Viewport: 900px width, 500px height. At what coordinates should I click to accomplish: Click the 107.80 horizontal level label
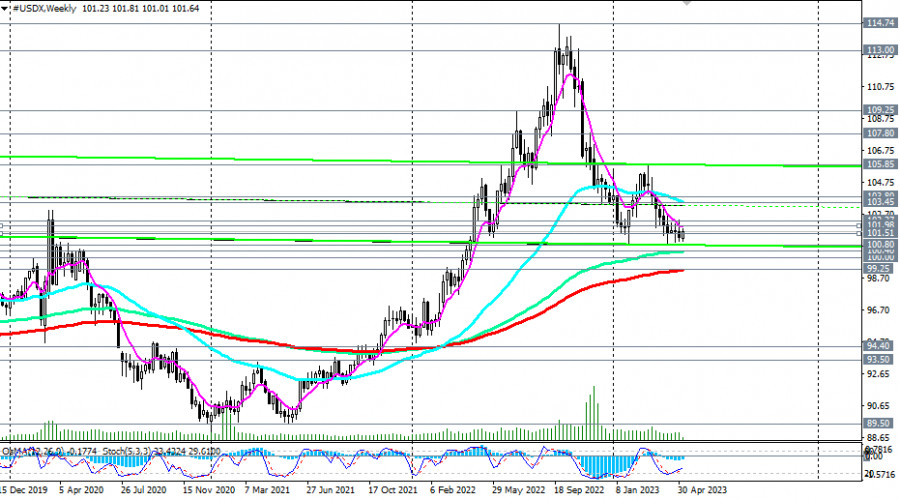[x=879, y=133]
